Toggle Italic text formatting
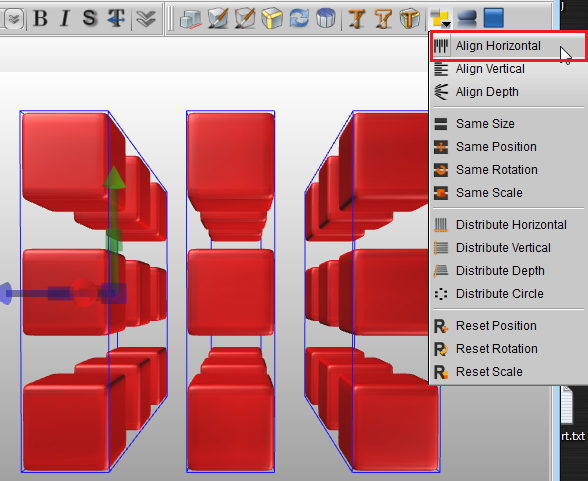This screenshot has width=588, height=481. coord(65,18)
